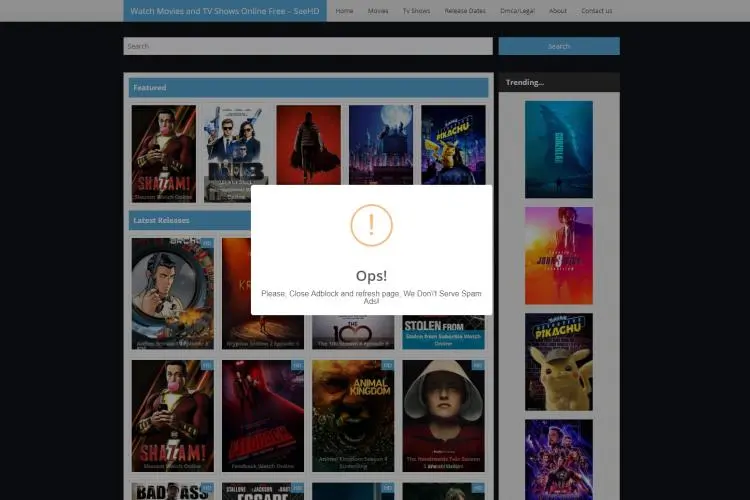Click the Close Adblock message text
750x500 pixels.
click(372, 297)
